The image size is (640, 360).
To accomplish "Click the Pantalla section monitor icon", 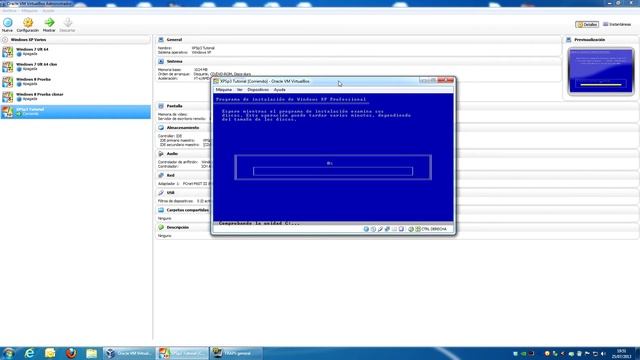I will pyautogui.click(x=161, y=106).
